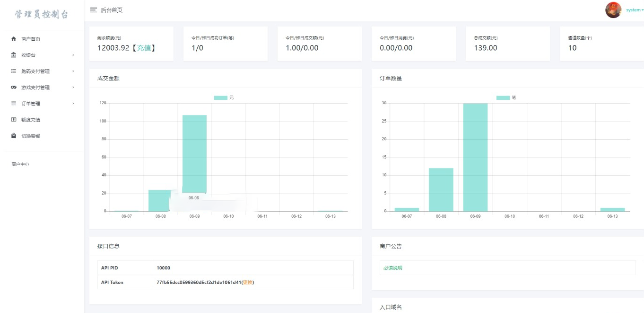
Task: Collapse the sidebar with the hamburger icon
Action: [x=93, y=10]
